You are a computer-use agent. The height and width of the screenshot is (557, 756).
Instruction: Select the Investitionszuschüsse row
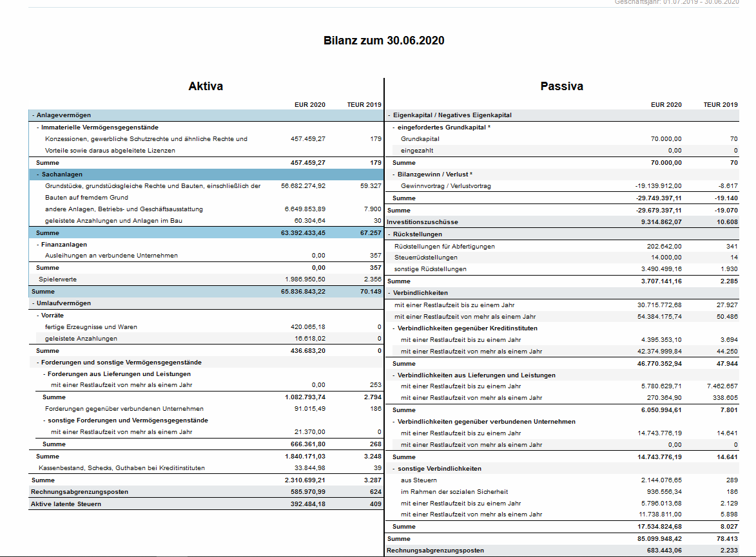pyautogui.click(x=562, y=222)
